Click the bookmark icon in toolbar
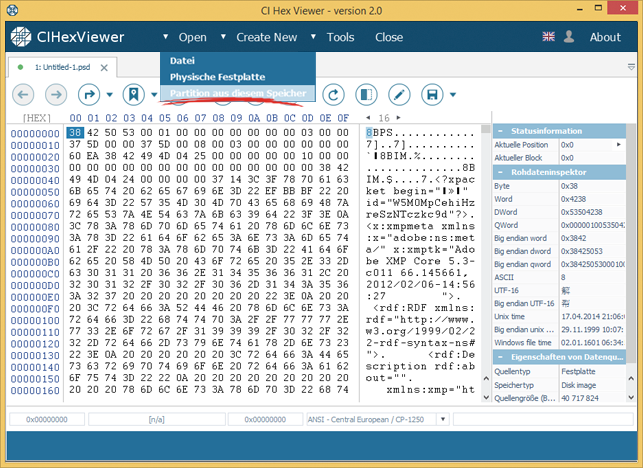This screenshot has height=468, width=643. (134, 95)
